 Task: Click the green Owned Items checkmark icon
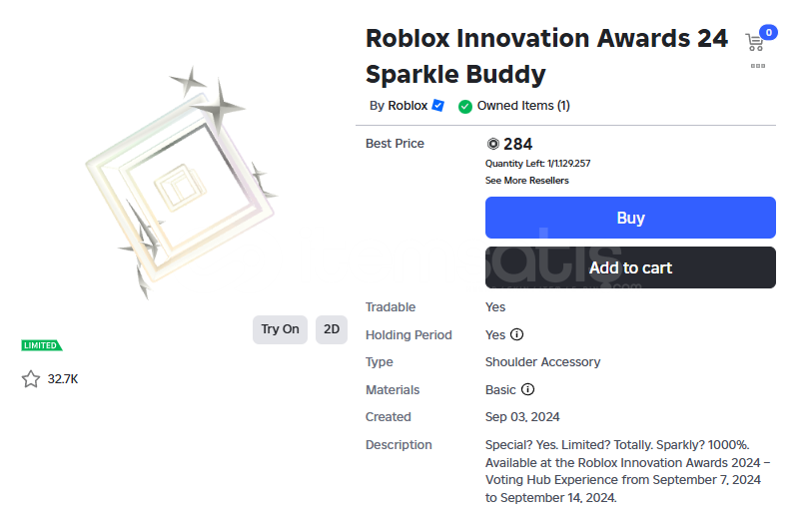[x=465, y=106]
